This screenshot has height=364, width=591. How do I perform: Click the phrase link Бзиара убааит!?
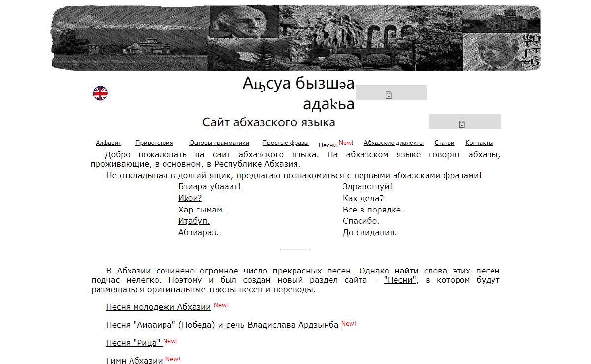coord(209,187)
